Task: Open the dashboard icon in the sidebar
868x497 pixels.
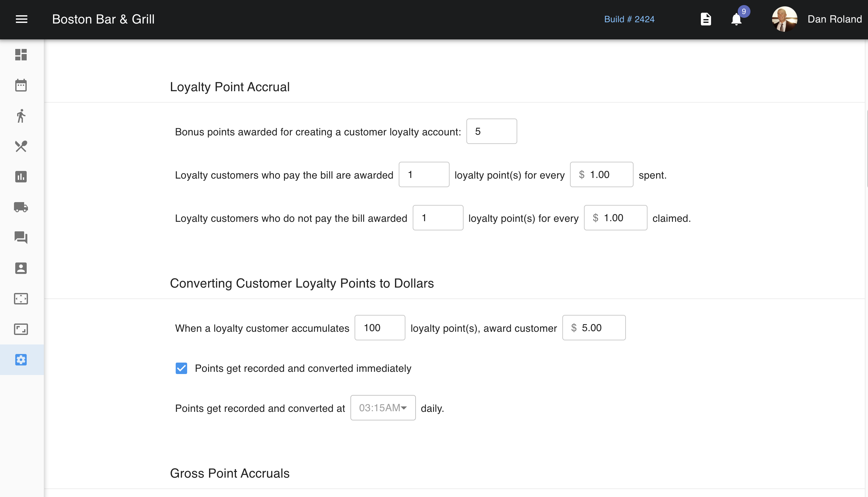Action: coord(21,55)
